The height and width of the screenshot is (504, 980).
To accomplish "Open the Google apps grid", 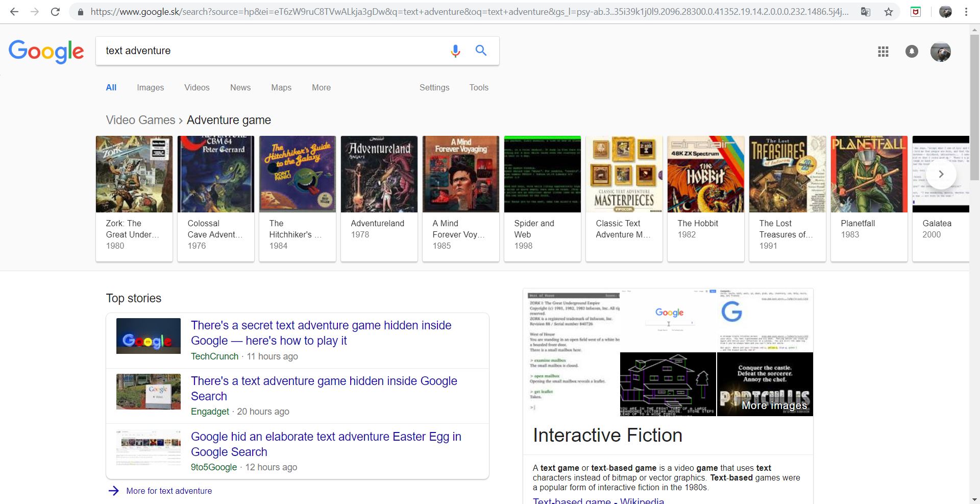I will [883, 52].
